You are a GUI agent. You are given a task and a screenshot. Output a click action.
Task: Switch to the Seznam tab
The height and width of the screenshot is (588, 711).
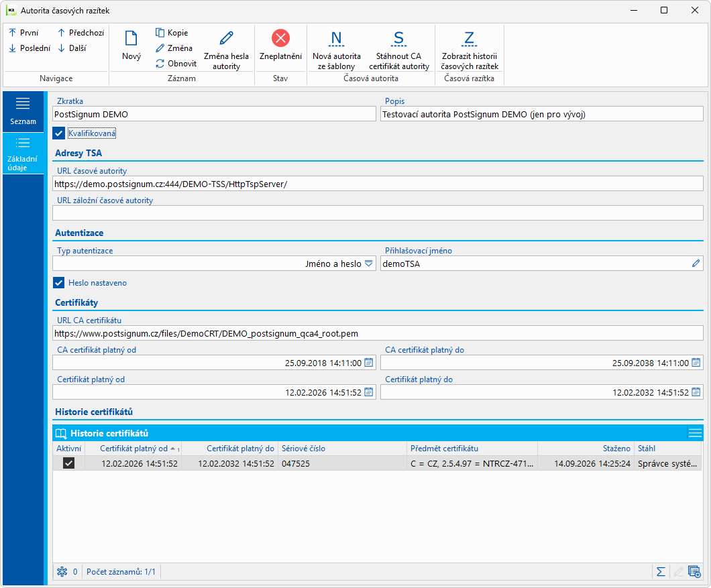(x=23, y=111)
